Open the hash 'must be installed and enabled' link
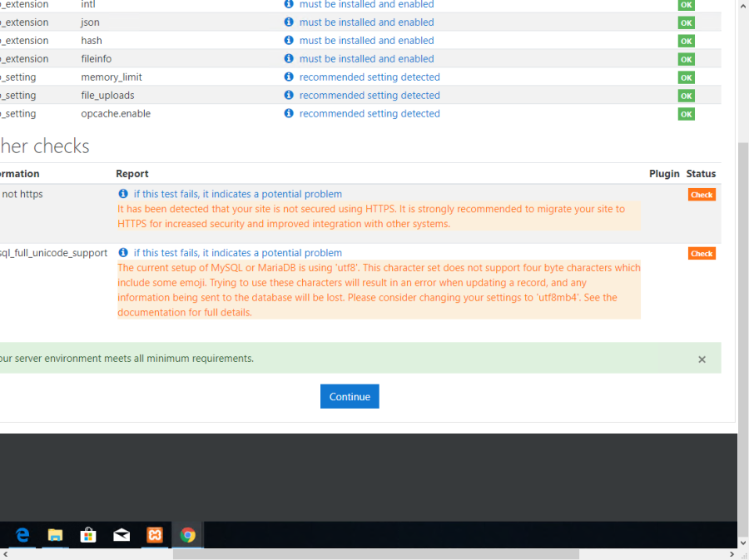This screenshot has width=749, height=560. point(366,41)
